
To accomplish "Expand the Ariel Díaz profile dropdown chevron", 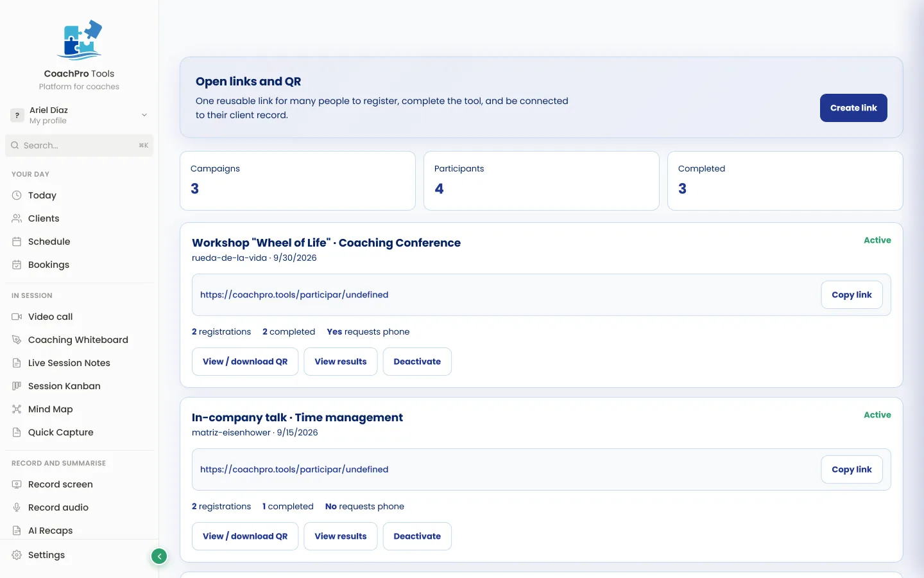I will [144, 115].
